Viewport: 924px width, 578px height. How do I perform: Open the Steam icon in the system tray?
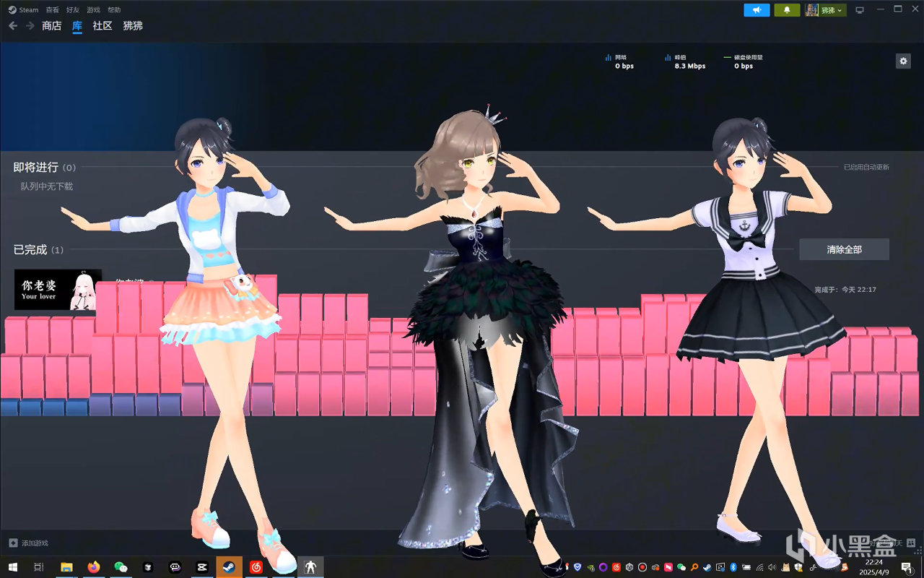[707, 567]
